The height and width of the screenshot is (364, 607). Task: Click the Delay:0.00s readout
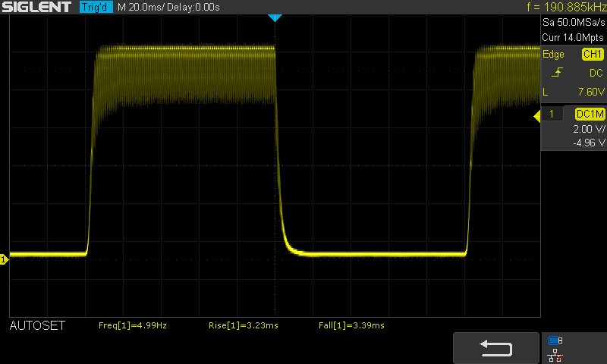193,7
